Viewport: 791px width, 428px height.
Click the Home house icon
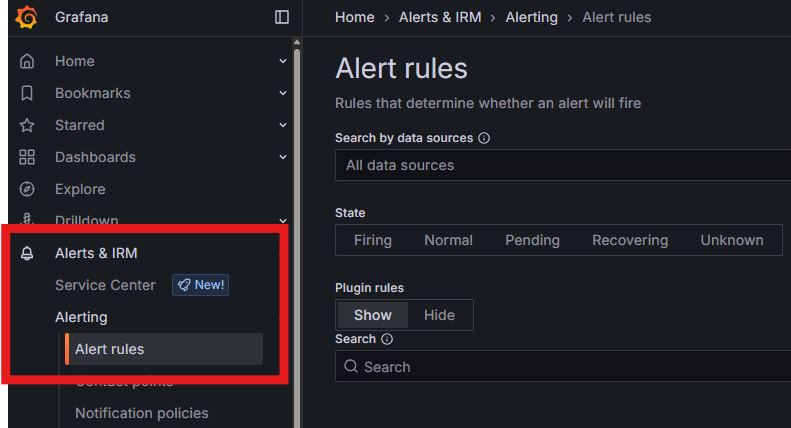click(x=27, y=61)
